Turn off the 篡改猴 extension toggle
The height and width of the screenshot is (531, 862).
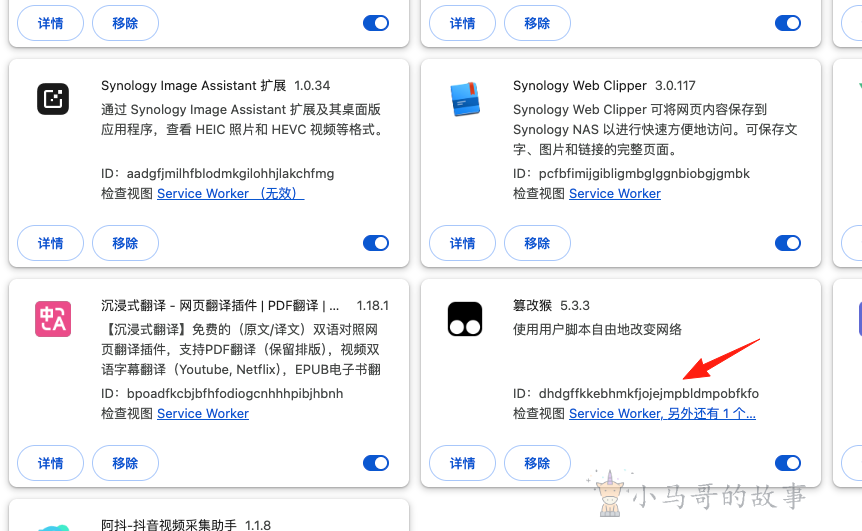788,463
